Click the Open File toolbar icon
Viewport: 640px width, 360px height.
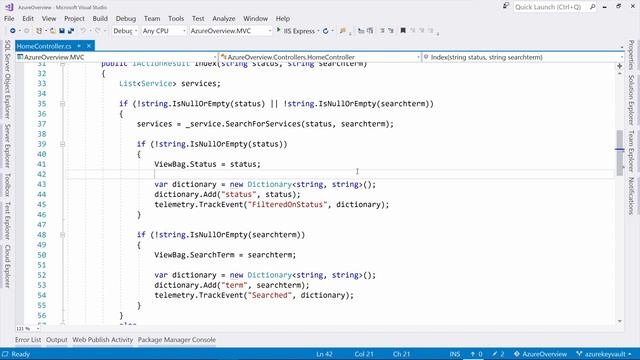pyautogui.click(x=53, y=31)
